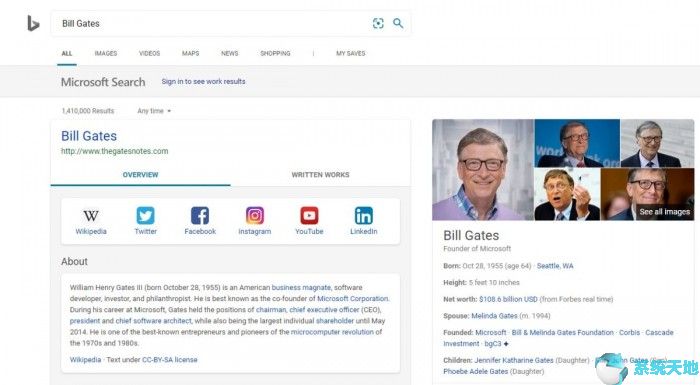Image resolution: width=700 pixels, height=385 pixels.
Task: Open the photo of Gates gesturing
Action: (567, 194)
